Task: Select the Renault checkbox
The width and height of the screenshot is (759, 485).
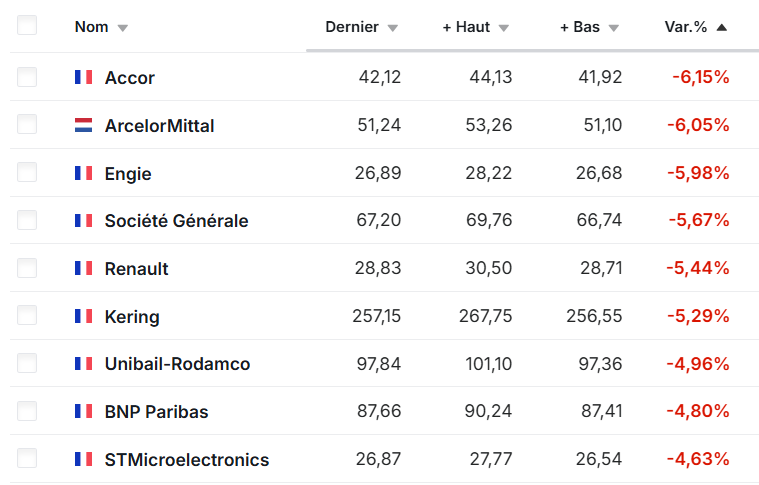Action: 27,268
